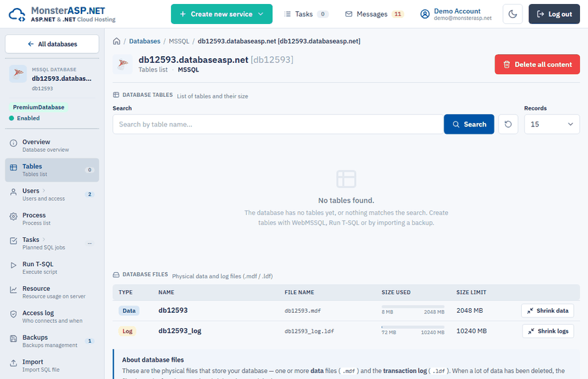This screenshot has height=379, width=588.
Task: Click the database icon beside page title
Action: point(123,64)
